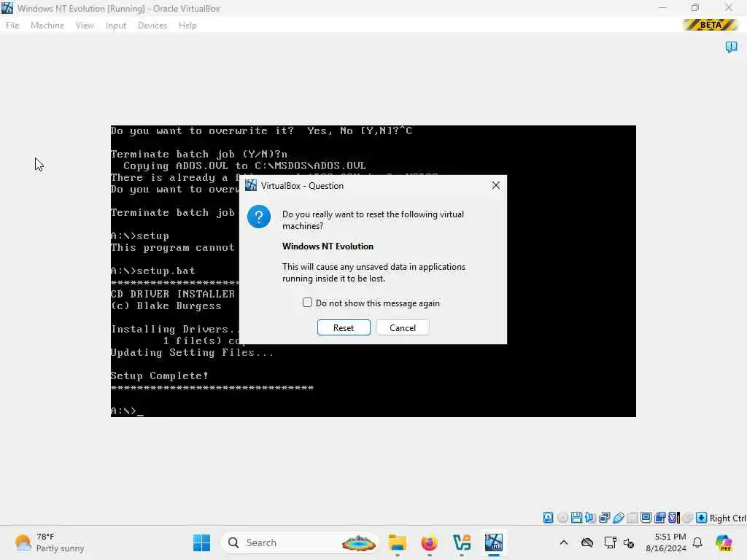Viewport: 747px width, 560px height.
Task: Open the Input menu
Action: 116,26
